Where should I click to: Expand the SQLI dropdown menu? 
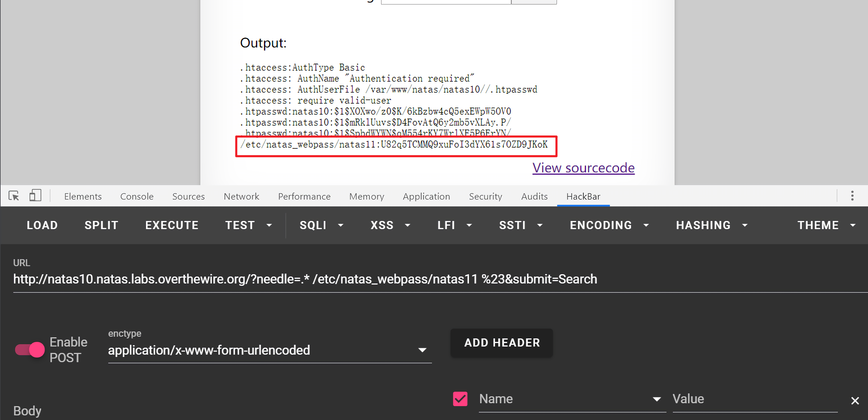click(321, 225)
